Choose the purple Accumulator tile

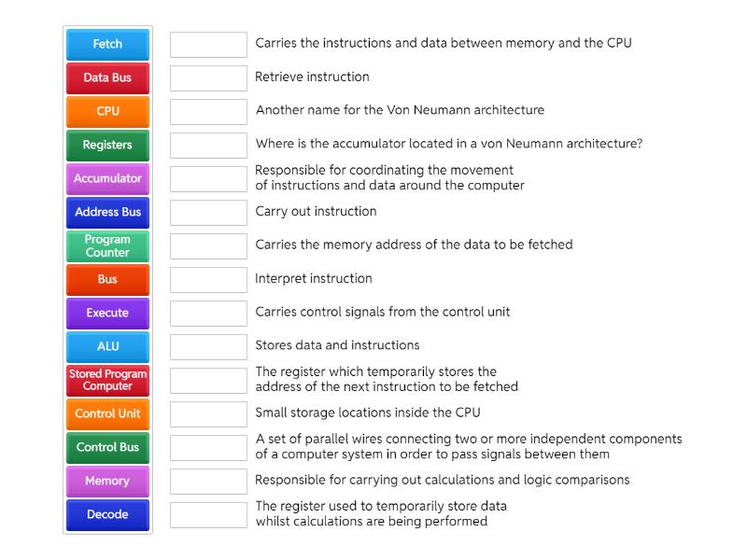[107, 179]
